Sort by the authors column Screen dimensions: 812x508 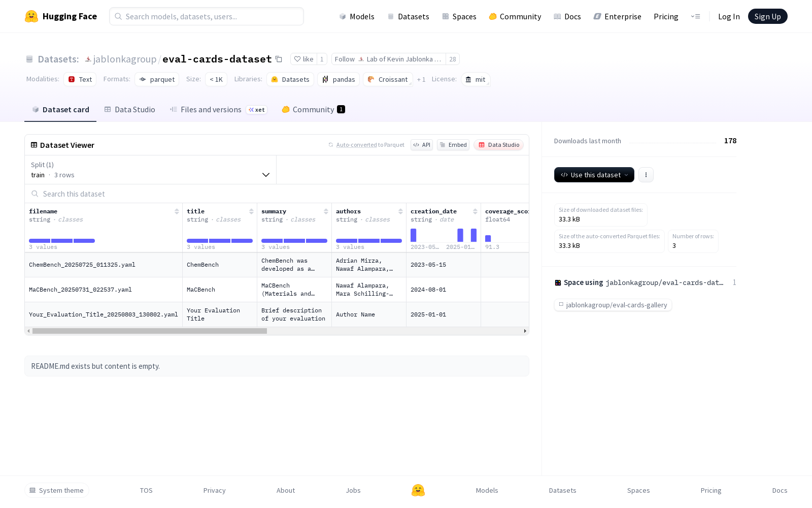[400, 211]
